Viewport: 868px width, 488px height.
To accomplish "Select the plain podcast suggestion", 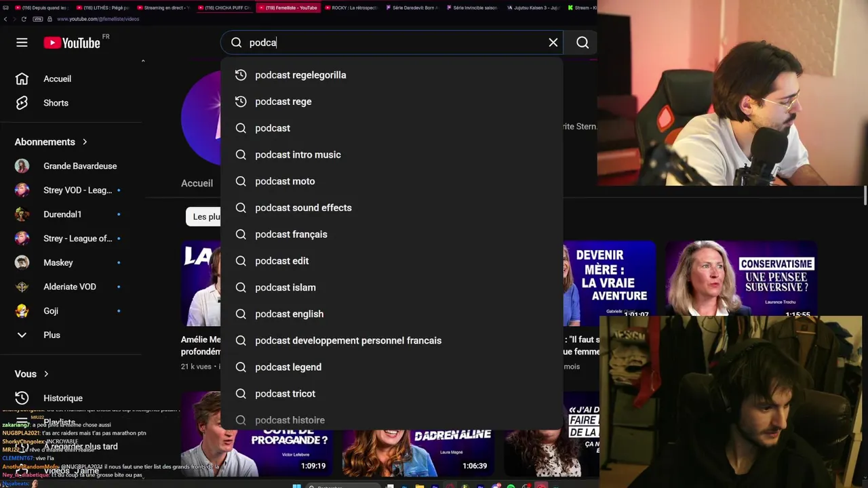I will 392,128.
